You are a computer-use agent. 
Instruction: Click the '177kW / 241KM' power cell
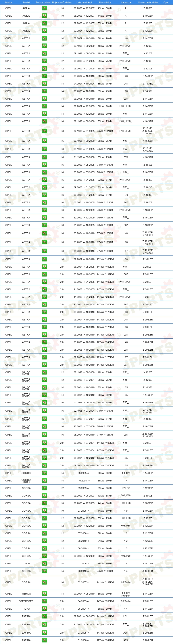click(x=105, y=640)
